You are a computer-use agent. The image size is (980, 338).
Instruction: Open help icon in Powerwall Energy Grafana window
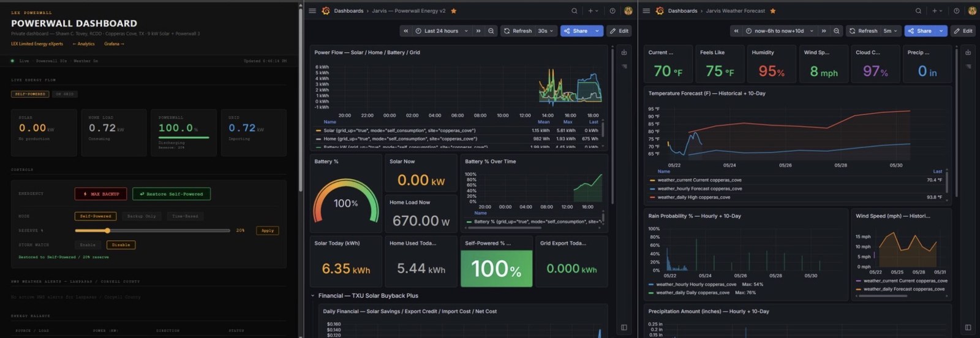(x=612, y=10)
